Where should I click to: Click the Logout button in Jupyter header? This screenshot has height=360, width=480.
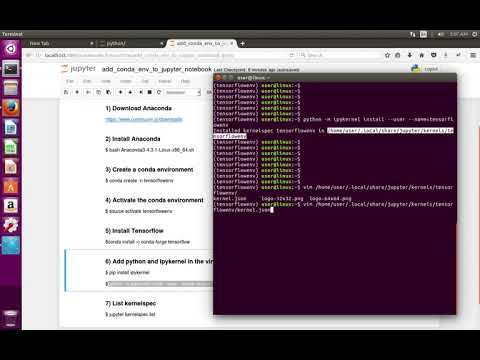pyautogui.click(x=431, y=69)
